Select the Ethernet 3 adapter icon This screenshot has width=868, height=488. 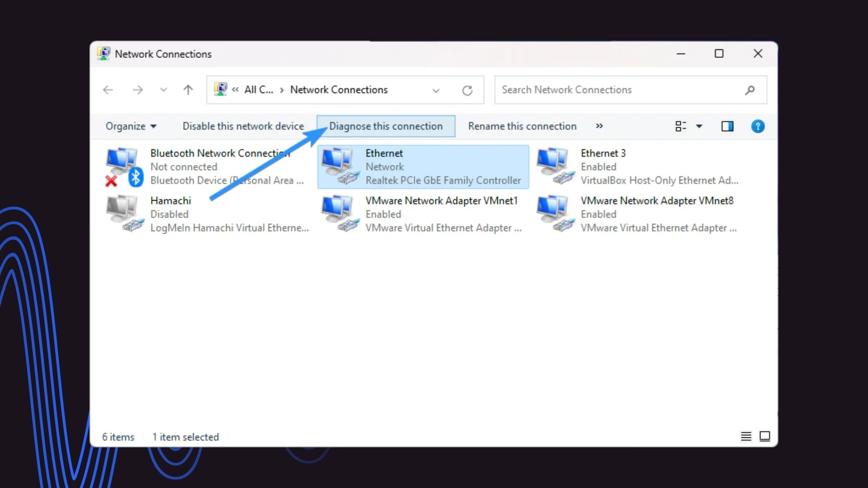(556, 166)
